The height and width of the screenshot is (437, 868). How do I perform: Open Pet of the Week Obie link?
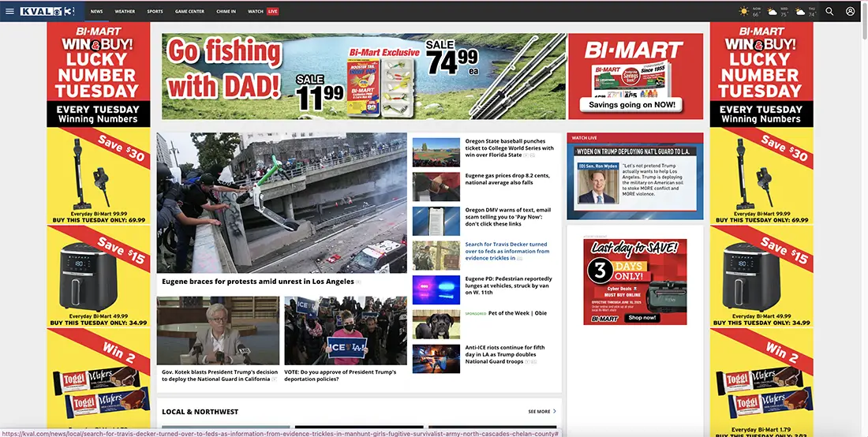coord(517,313)
